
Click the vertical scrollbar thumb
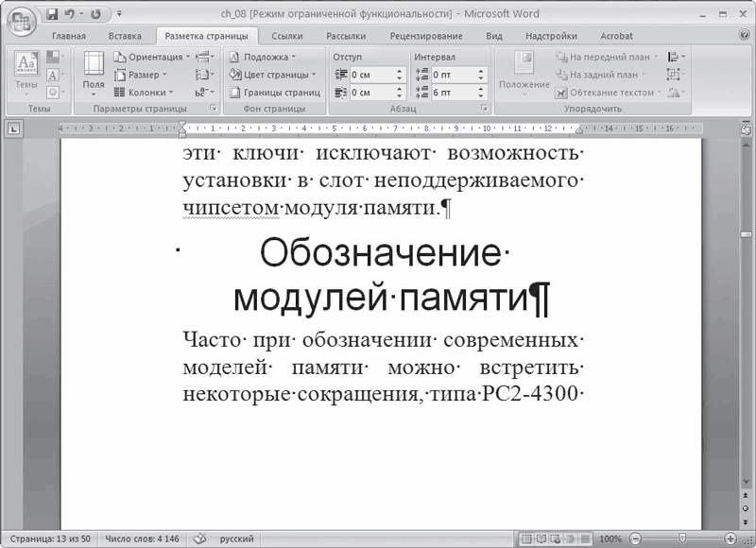[x=746, y=234]
